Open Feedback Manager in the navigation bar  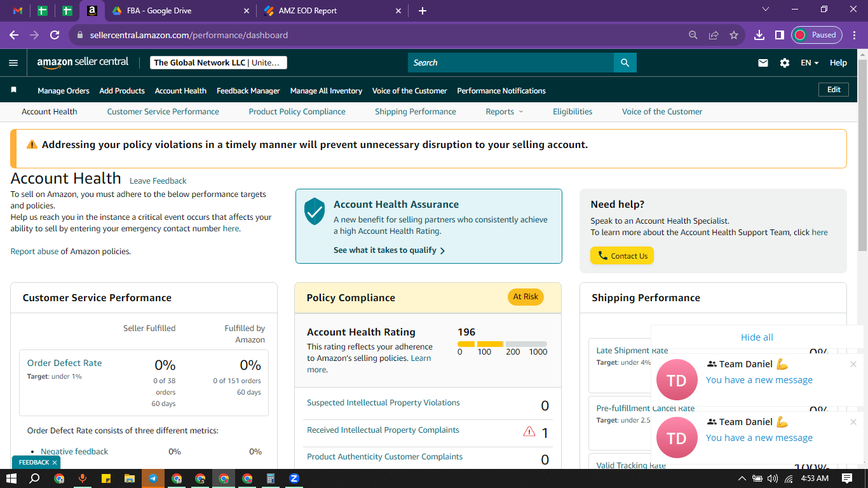(248, 91)
